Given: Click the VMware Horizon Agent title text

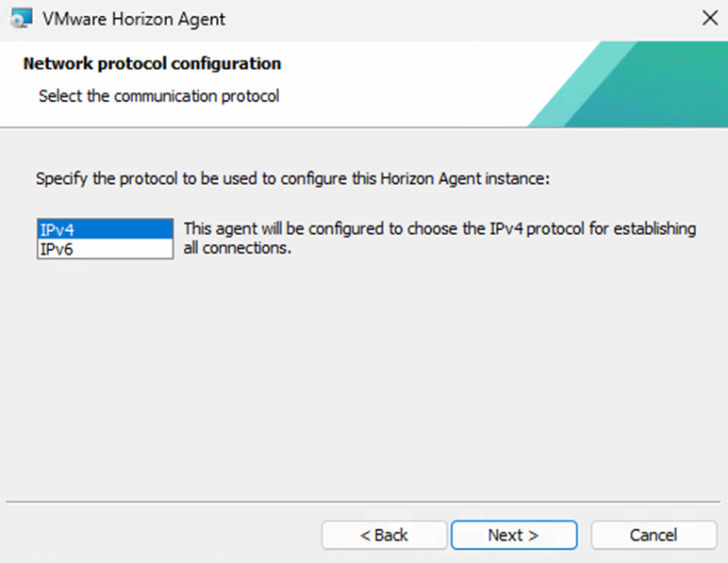Looking at the screenshot, I should (x=134, y=18).
